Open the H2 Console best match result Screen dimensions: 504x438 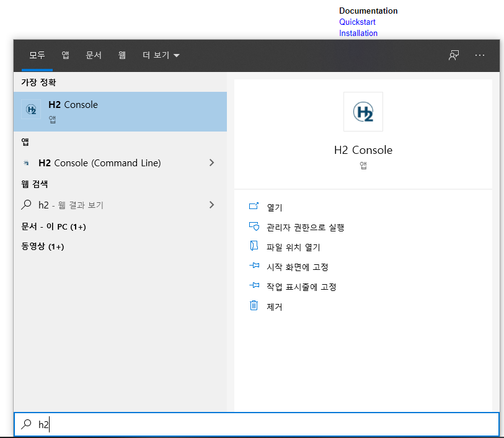(x=120, y=111)
